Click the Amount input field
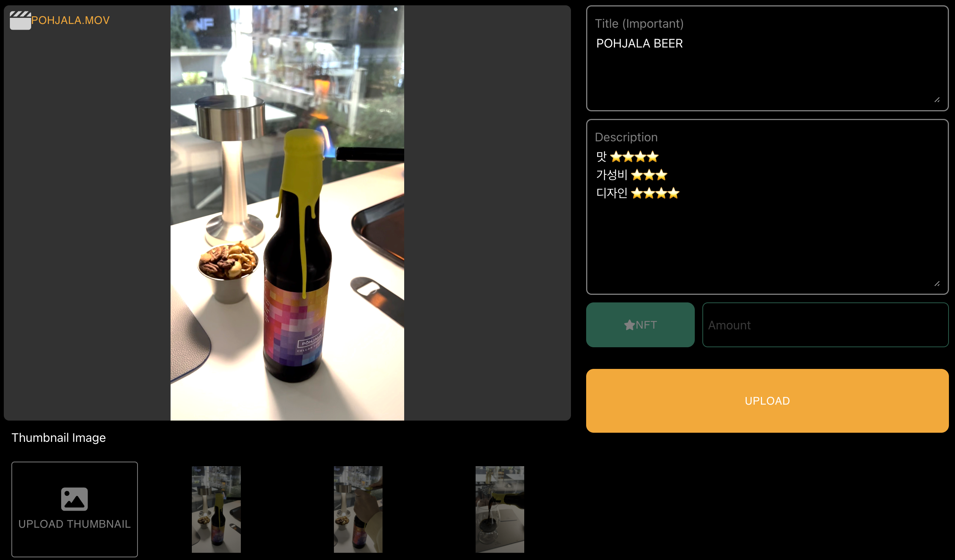Image resolution: width=955 pixels, height=560 pixels. tap(825, 325)
